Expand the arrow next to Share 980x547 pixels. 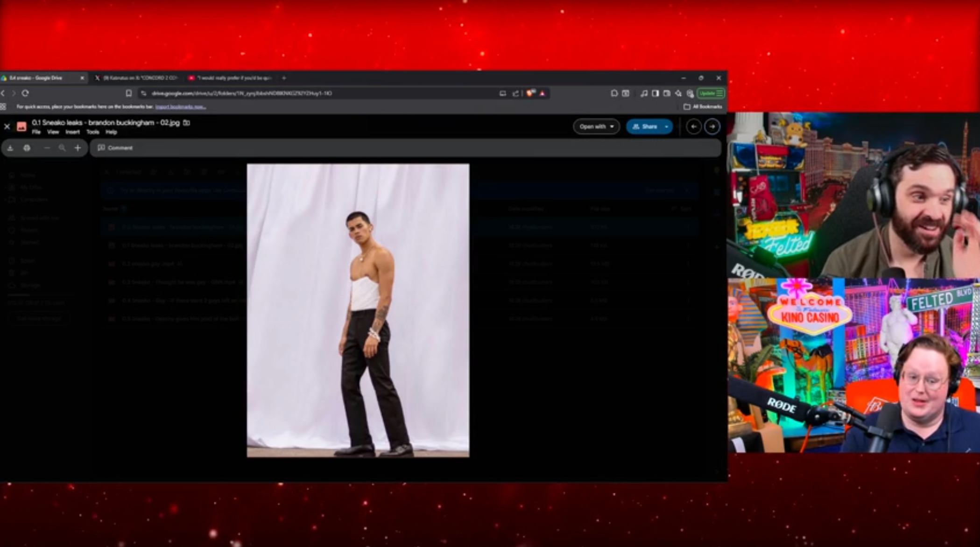coord(667,126)
